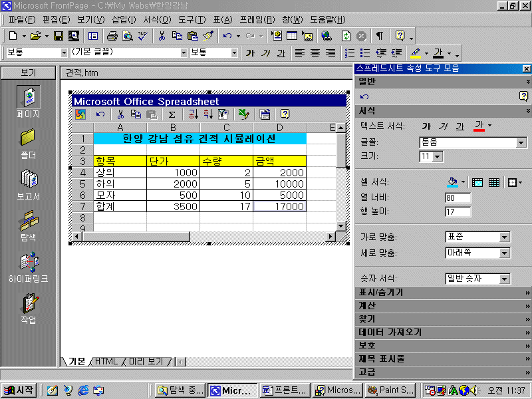Click the spreadsheet toolbar Help icon
Image resolution: width=532 pixels, height=399 pixels.
(x=285, y=114)
